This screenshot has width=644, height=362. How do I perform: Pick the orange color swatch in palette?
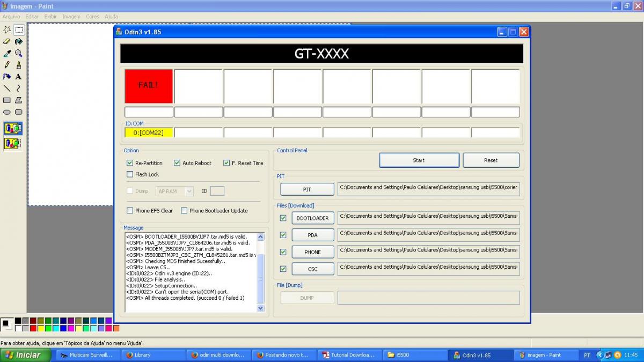[x=116, y=328]
